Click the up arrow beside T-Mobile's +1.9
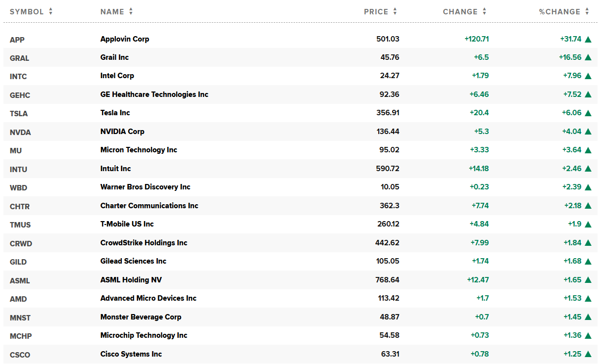 (588, 225)
